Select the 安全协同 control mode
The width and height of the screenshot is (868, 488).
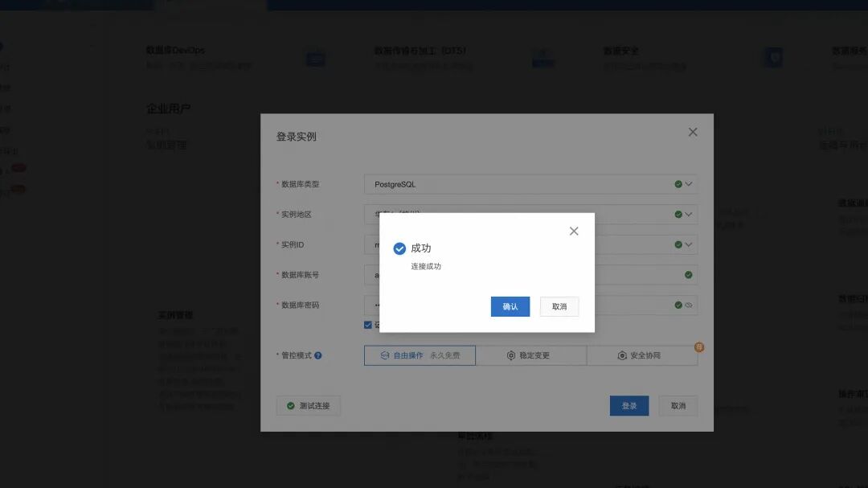point(642,355)
